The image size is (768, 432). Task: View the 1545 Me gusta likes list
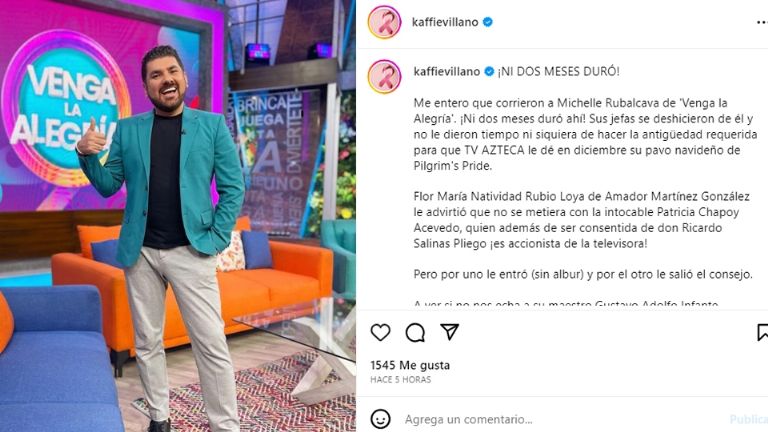pyautogui.click(x=410, y=365)
